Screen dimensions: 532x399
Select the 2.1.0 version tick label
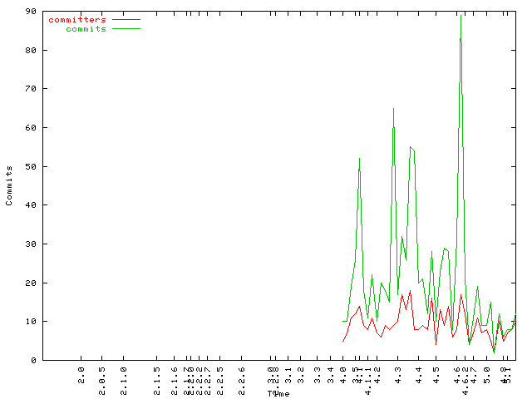[x=124, y=377]
